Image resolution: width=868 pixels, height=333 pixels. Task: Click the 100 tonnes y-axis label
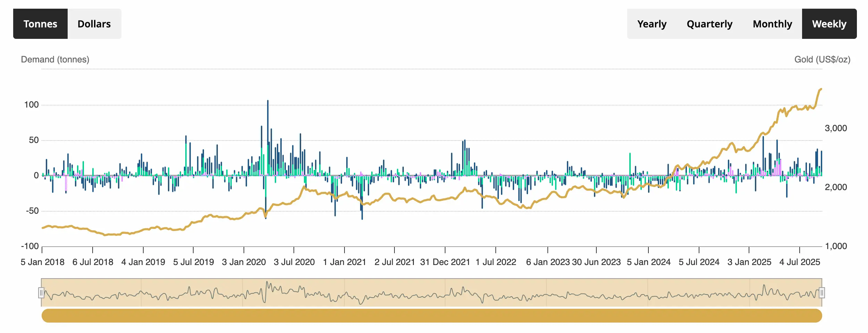click(x=31, y=105)
